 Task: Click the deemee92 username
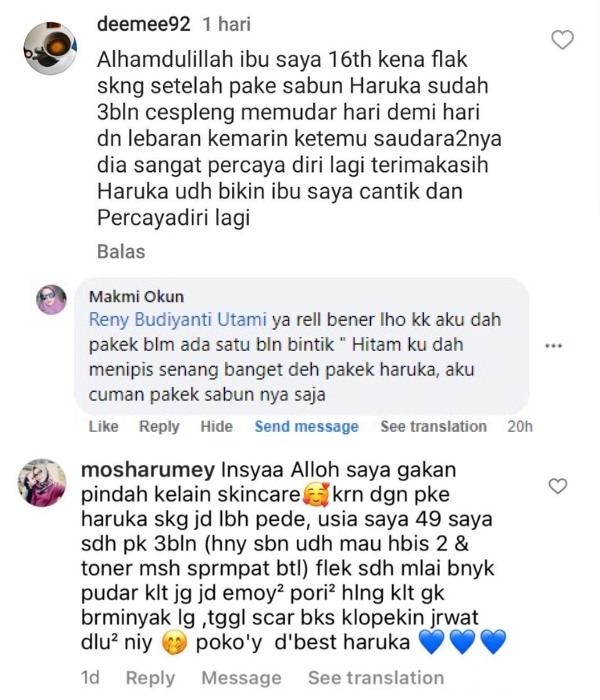tap(143, 24)
